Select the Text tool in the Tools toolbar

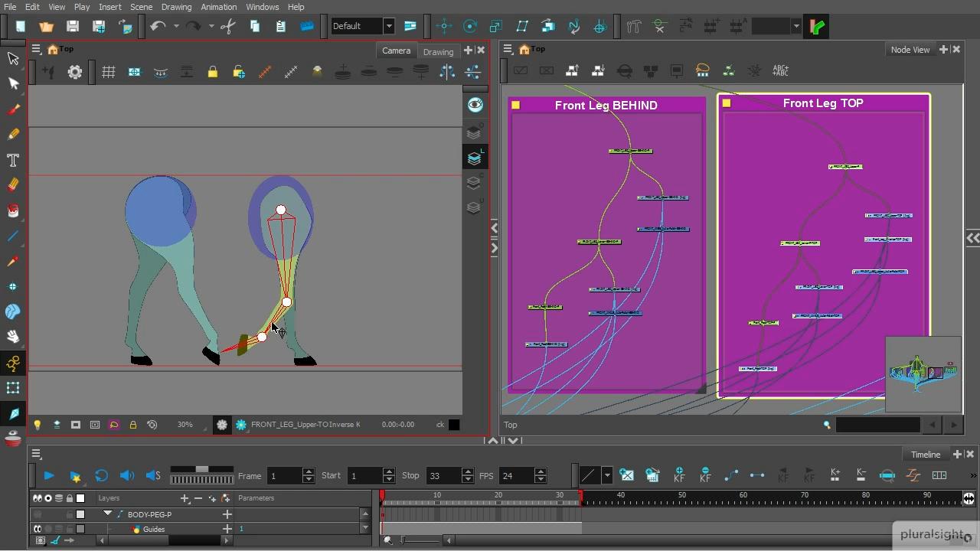pyautogui.click(x=13, y=160)
